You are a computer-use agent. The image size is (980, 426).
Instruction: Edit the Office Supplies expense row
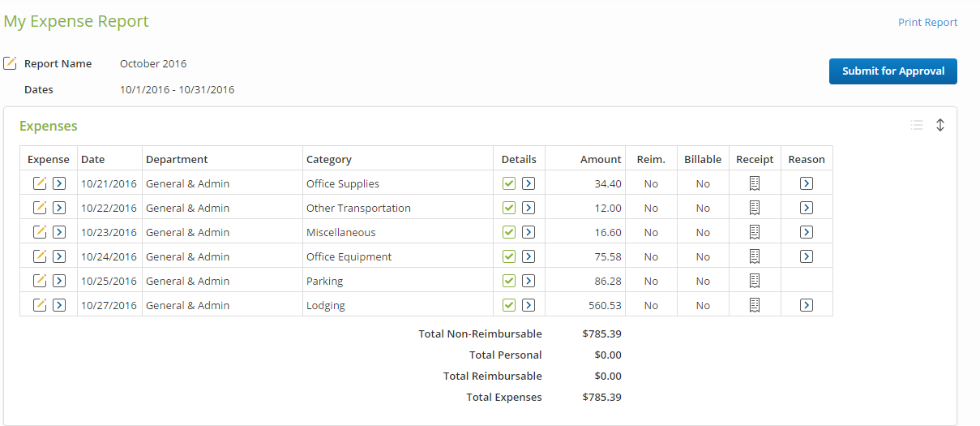point(39,183)
